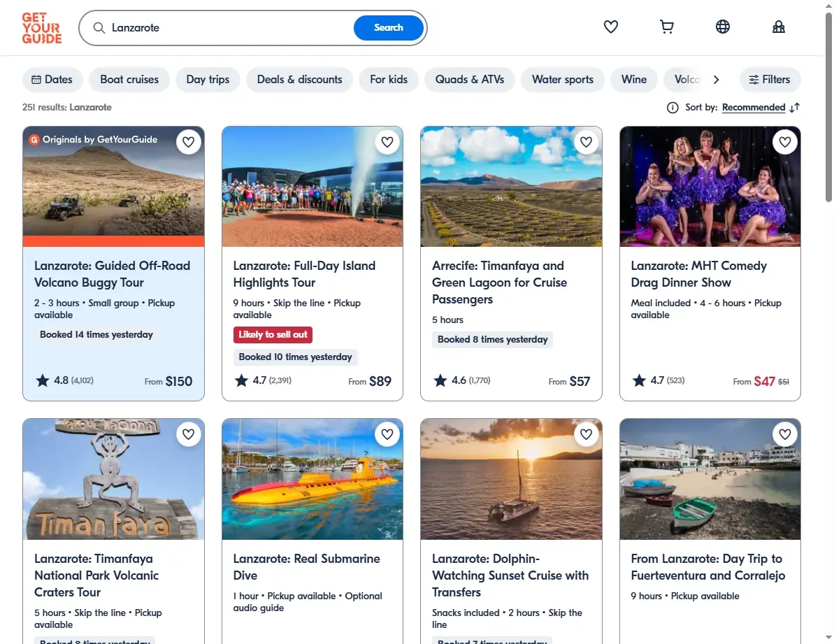Favorite the Day Trip to Fuerteventura

pyautogui.click(x=785, y=434)
